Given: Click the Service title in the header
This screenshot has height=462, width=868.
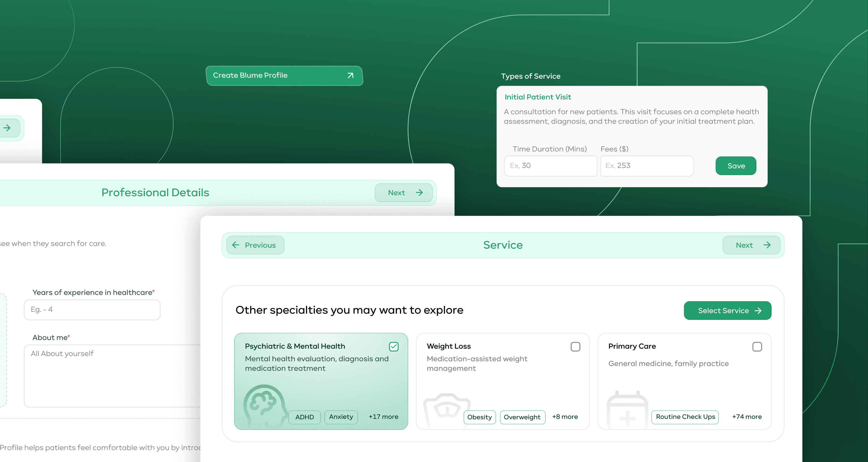Looking at the screenshot, I should (x=503, y=245).
